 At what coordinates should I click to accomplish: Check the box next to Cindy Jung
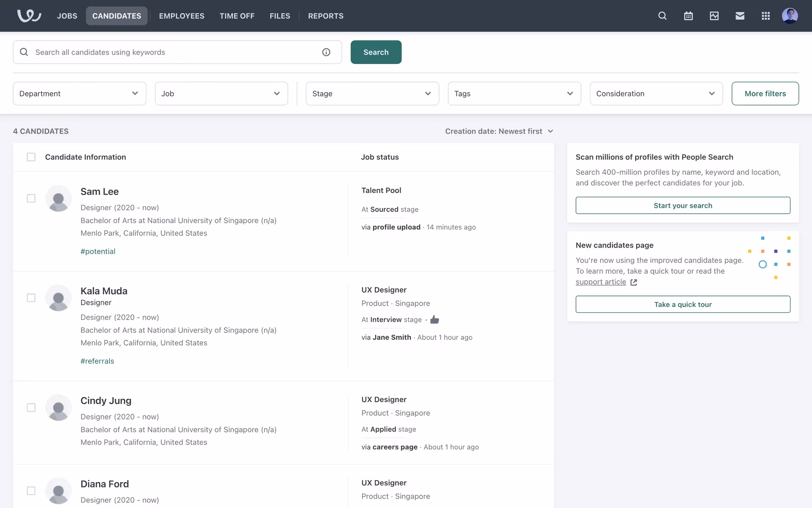point(31,408)
